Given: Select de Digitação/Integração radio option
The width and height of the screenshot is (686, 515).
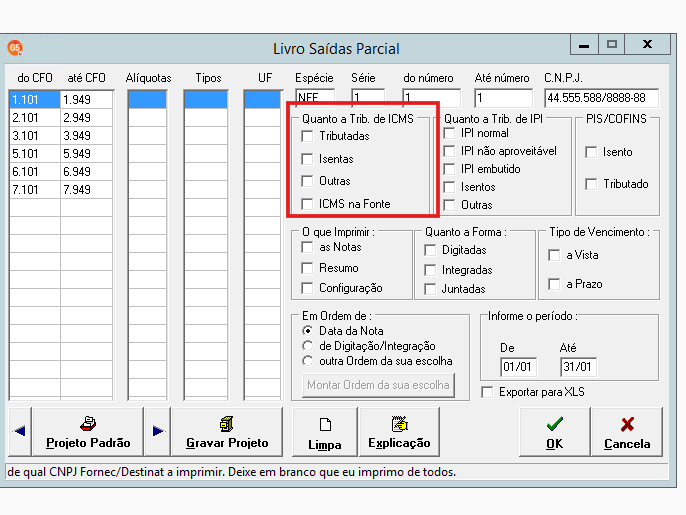Looking at the screenshot, I should tap(308, 346).
